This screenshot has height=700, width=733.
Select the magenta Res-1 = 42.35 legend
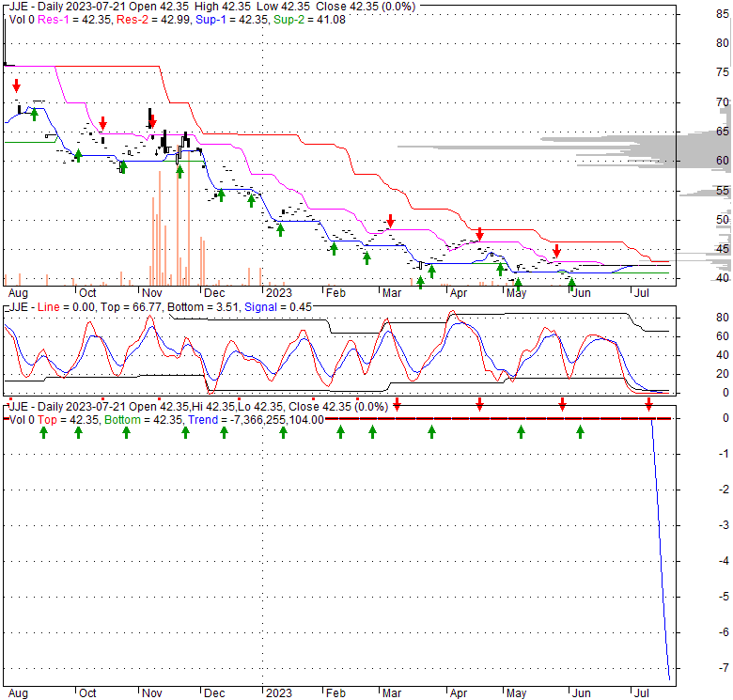pos(75,20)
